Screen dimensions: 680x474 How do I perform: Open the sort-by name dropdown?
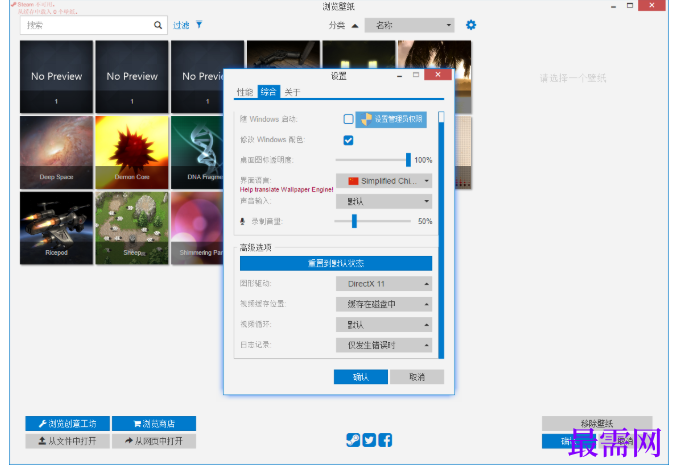[x=409, y=25]
